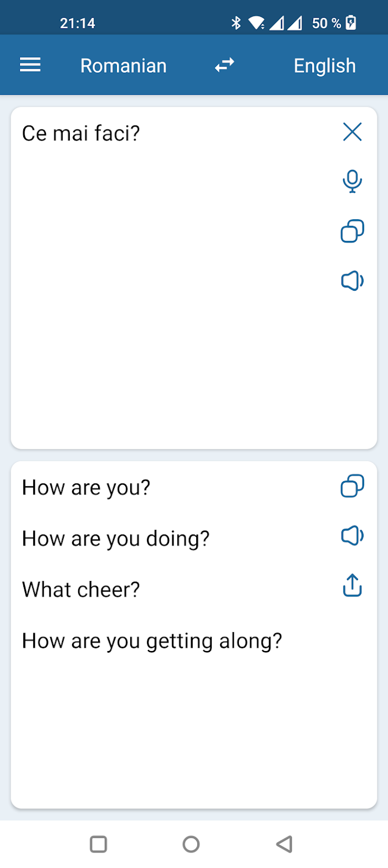Tap the Android home button
Viewport: 388px width, 868px height.
pyautogui.click(x=191, y=844)
